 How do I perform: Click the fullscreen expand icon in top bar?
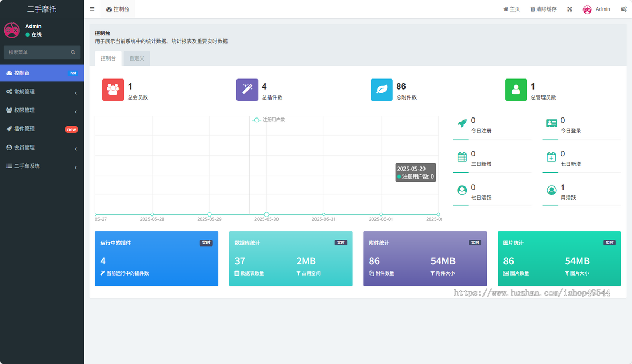(x=570, y=9)
